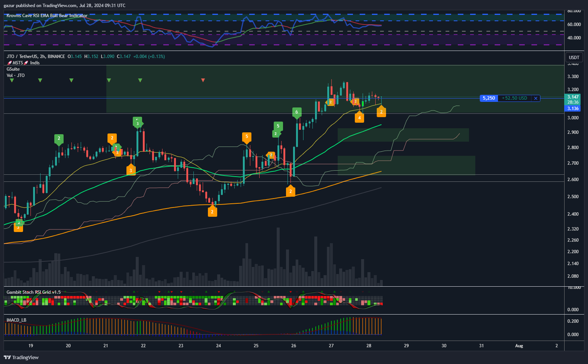588x364 pixels.
Task: Click the green 2 marker near July 20
Action: (59, 139)
